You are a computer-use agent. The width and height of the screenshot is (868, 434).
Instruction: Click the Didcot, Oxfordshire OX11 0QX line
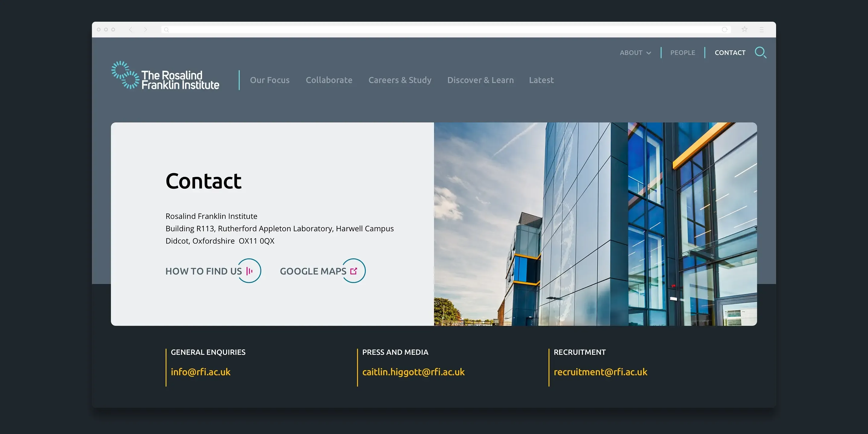(x=220, y=241)
